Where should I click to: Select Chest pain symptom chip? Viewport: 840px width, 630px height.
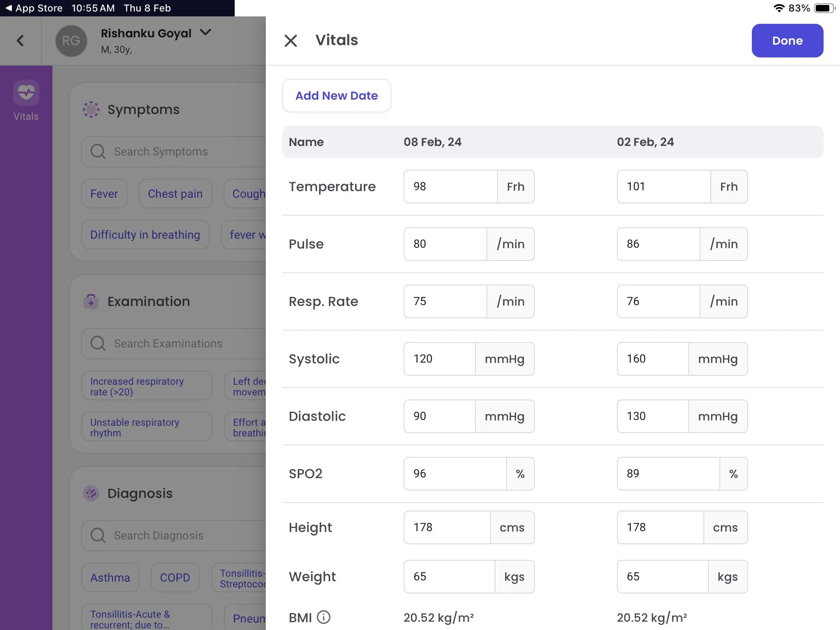175,194
